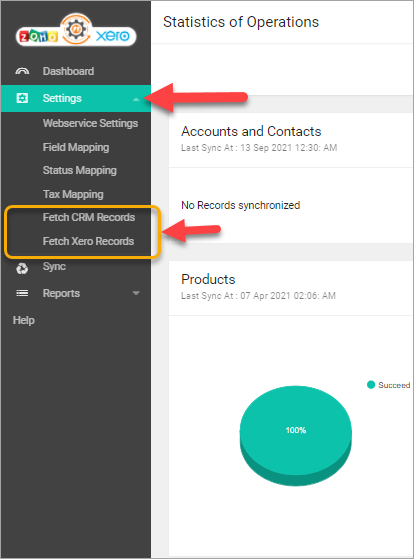
Task: Open Status Mapping settings
Action: tap(80, 170)
